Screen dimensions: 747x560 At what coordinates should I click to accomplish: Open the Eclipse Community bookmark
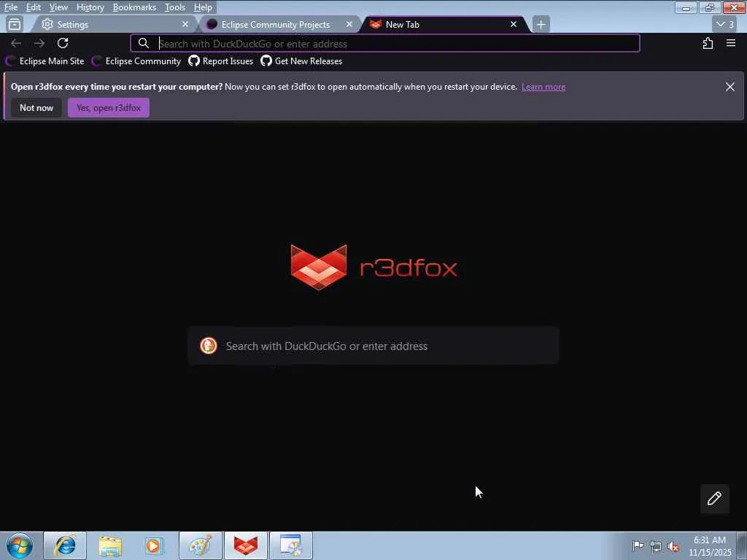tap(136, 61)
